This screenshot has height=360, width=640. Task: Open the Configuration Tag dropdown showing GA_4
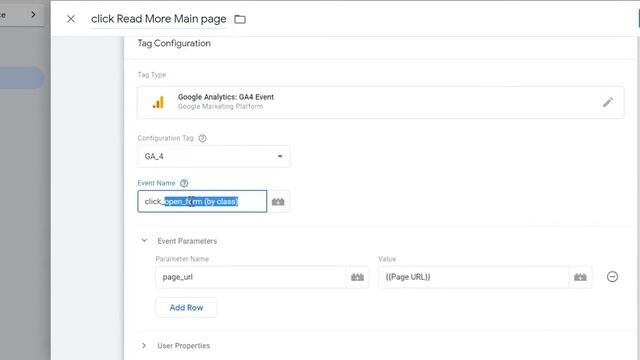pyautogui.click(x=213, y=156)
